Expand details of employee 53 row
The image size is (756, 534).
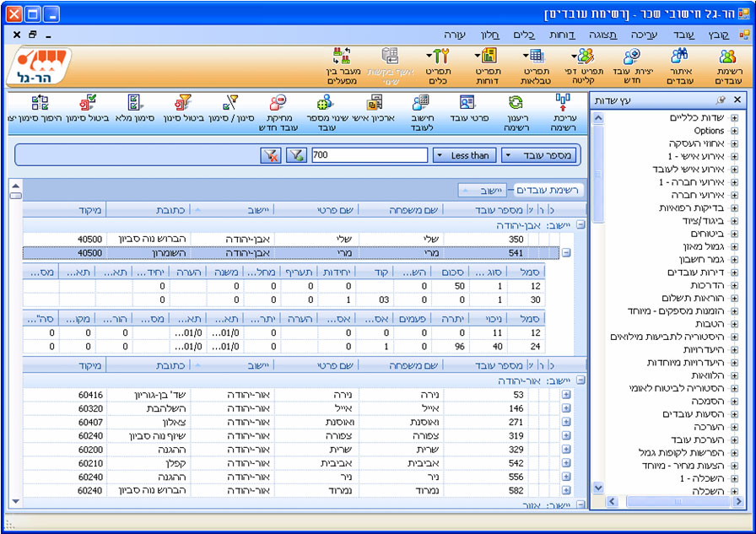[566, 394]
